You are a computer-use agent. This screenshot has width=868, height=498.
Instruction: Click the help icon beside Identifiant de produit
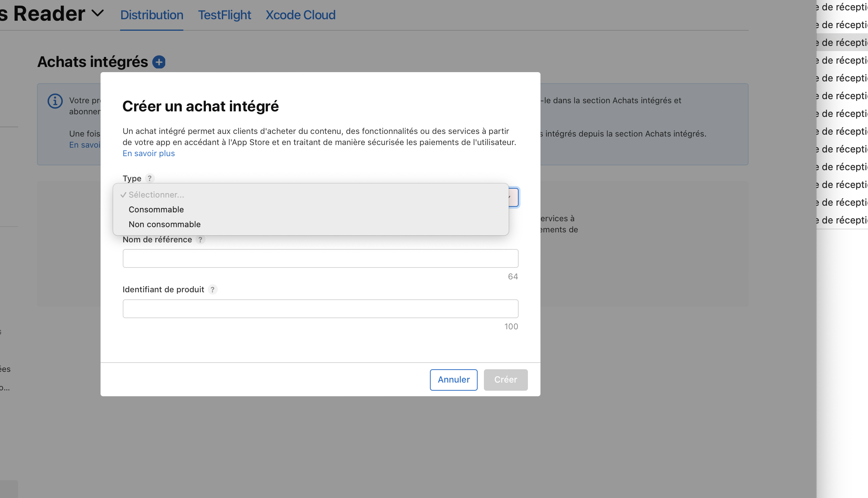tap(213, 289)
